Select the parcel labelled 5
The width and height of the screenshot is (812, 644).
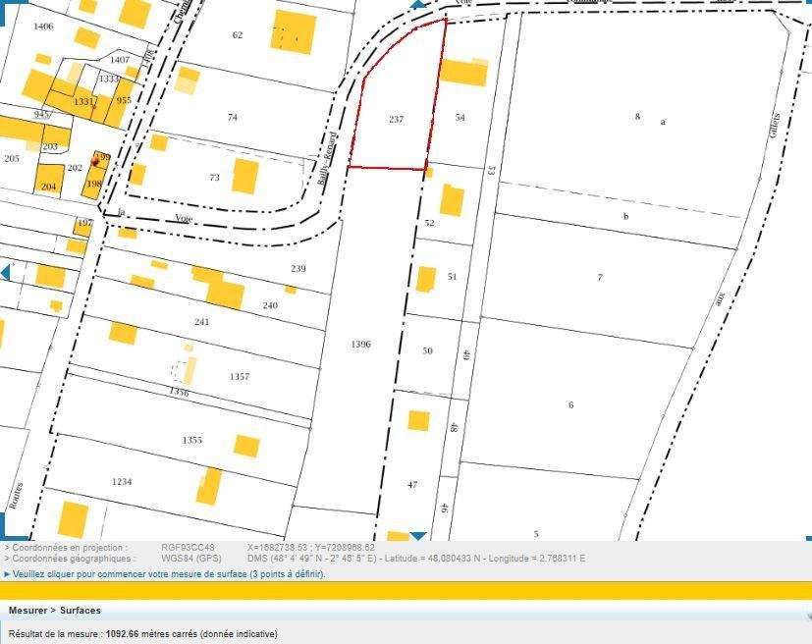pyautogui.click(x=536, y=534)
